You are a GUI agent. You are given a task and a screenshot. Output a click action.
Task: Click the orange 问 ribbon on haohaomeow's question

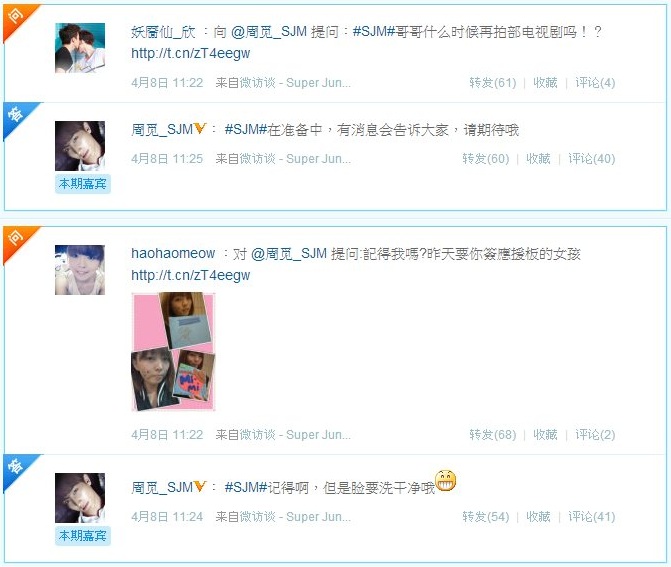click(x=17, y=241)
